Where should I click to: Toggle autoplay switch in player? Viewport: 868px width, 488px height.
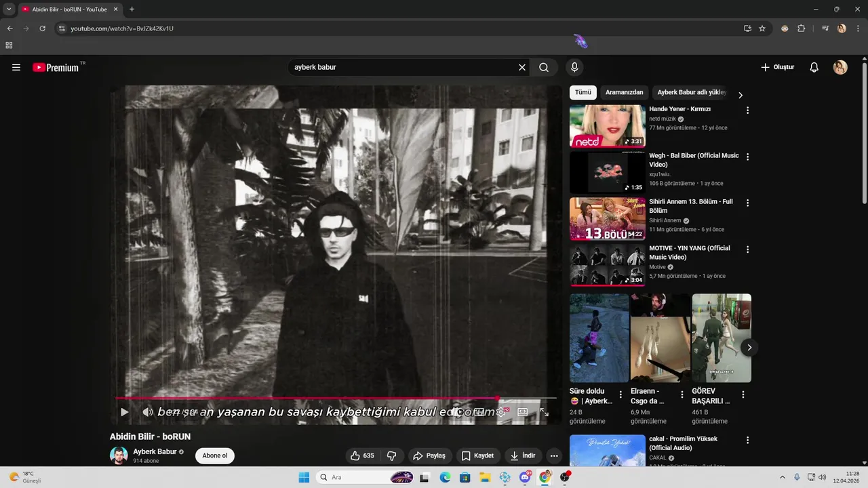pyautogui.click(x=459, y=411)
